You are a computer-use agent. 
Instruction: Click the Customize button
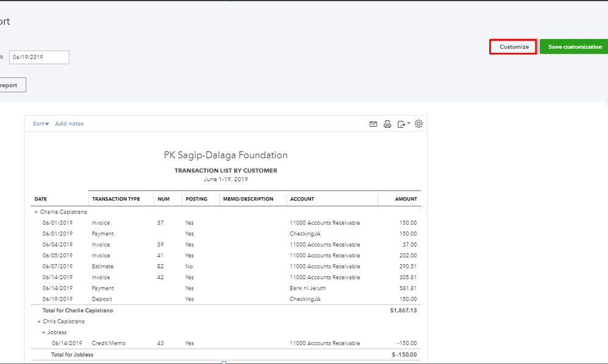point(514,47)
